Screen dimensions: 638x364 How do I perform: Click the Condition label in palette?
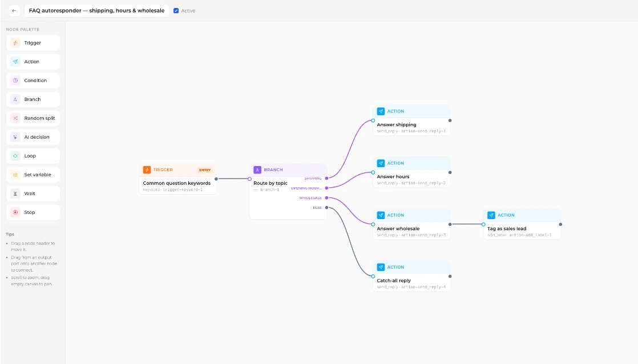(x=35, y=80)
